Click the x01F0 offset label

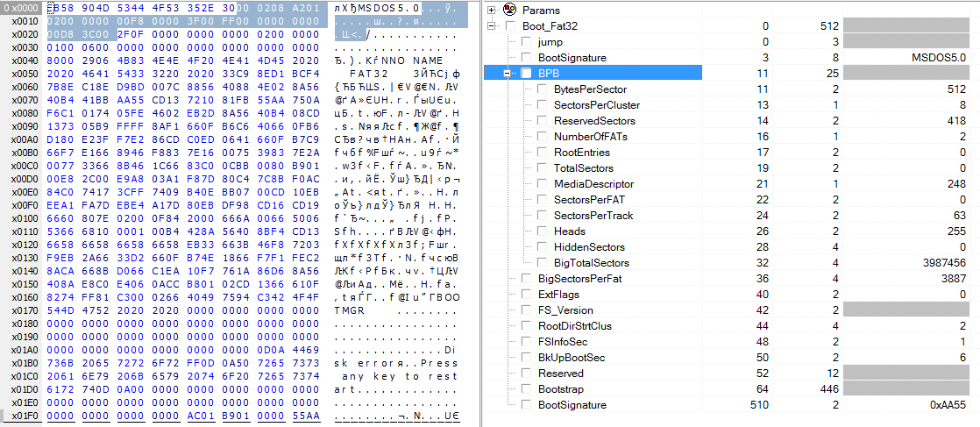click(x=25, y=415)
